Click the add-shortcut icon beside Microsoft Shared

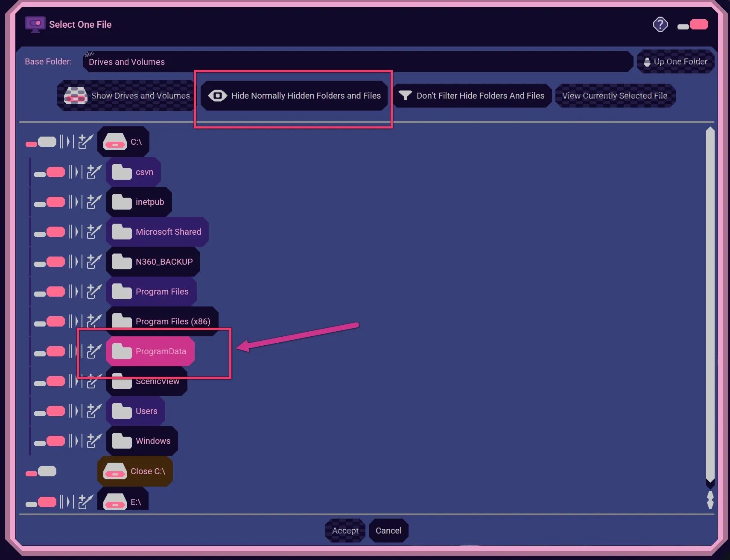coord(94,232)
